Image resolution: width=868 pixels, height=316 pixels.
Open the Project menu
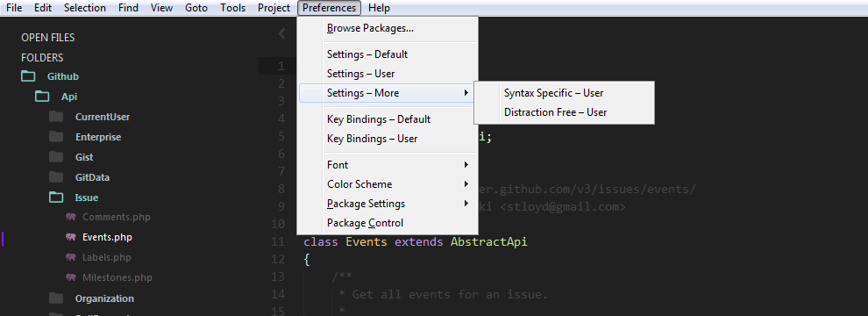click(274, 8)
